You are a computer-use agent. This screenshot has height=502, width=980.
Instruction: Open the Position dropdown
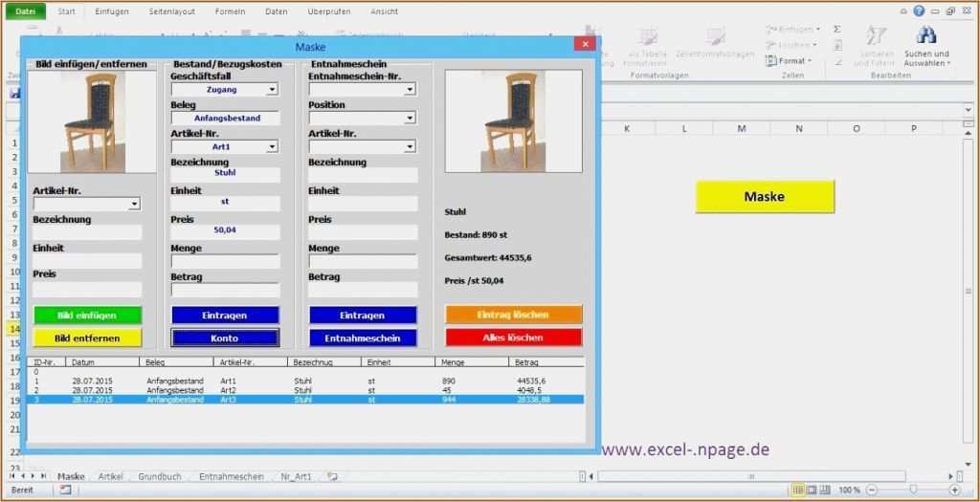pos(410,118)
